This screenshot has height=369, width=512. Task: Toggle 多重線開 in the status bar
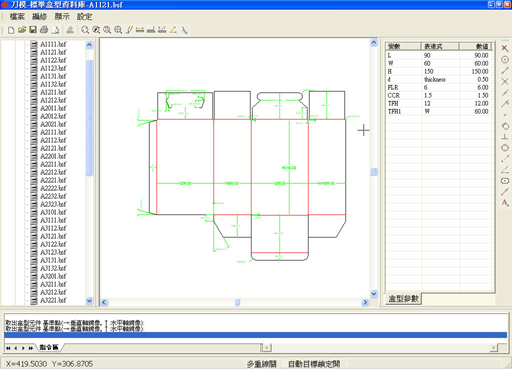262,364
